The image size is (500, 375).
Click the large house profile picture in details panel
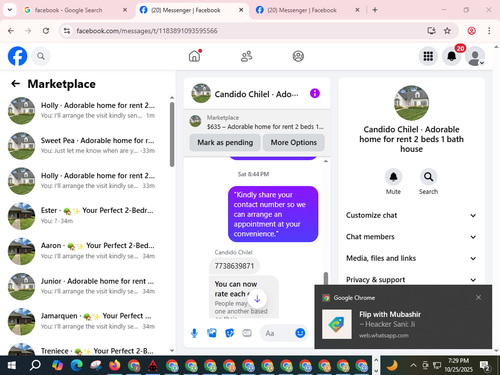pos(411,103)
